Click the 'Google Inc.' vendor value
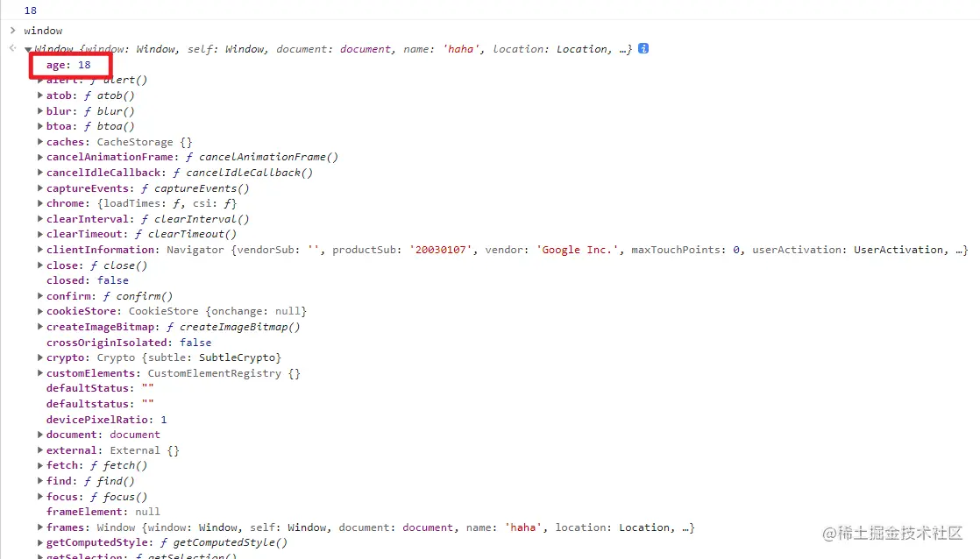 click(577, 250)
